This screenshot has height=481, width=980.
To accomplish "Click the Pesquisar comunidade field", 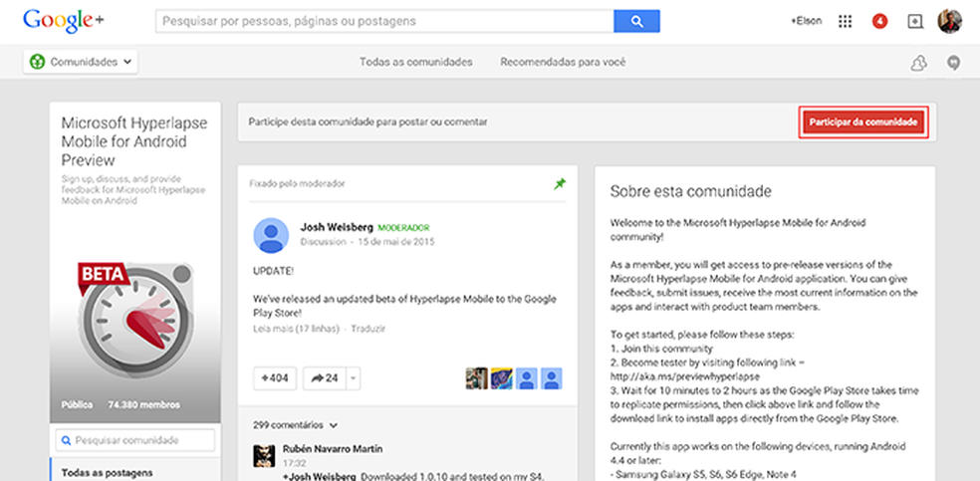I will tap(135, 440).
